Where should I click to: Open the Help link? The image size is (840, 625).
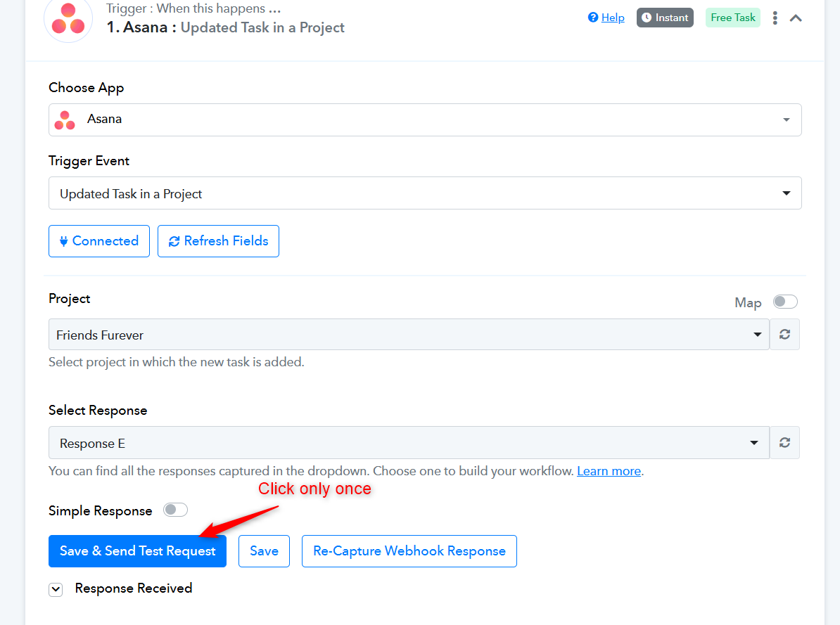click(x=613, y=18)
